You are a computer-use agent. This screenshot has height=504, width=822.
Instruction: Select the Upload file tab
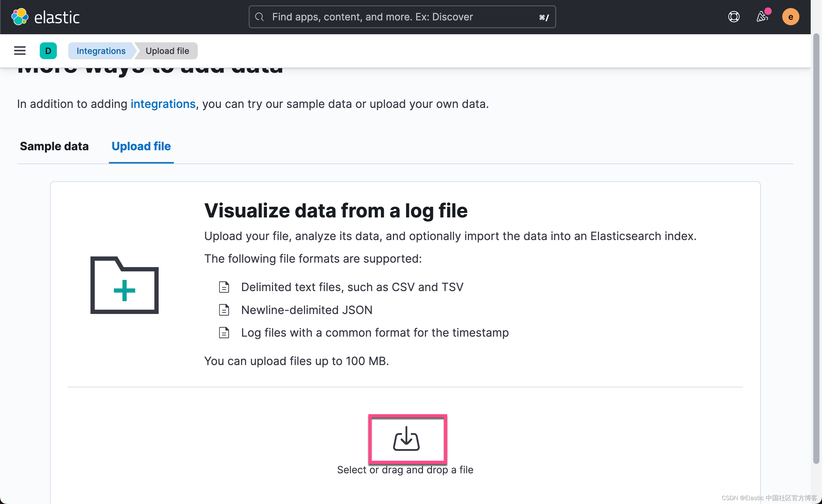(141, 146)
